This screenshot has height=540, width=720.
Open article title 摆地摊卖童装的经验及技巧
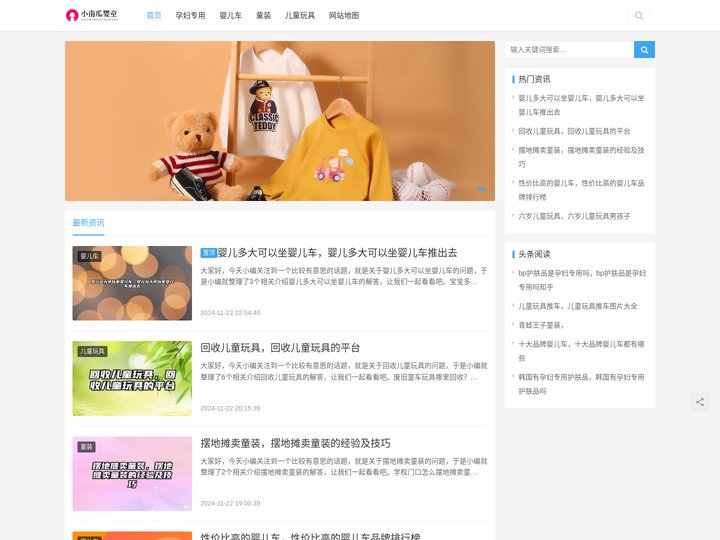[x=295, y=443]
